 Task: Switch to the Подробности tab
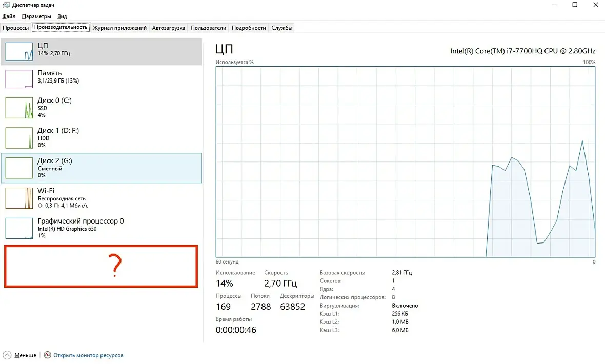point(249,28)
